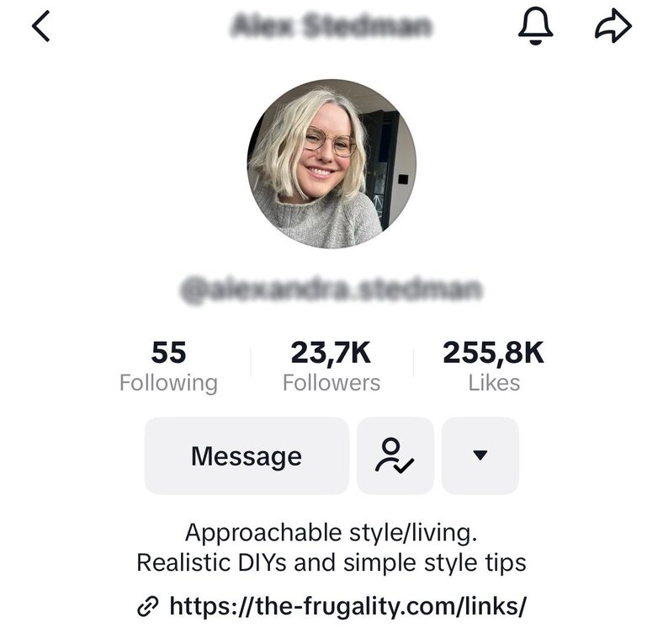This screenshot has height=644, width=663.
Task: Open the circular profile picture
Action: point(331,164)
